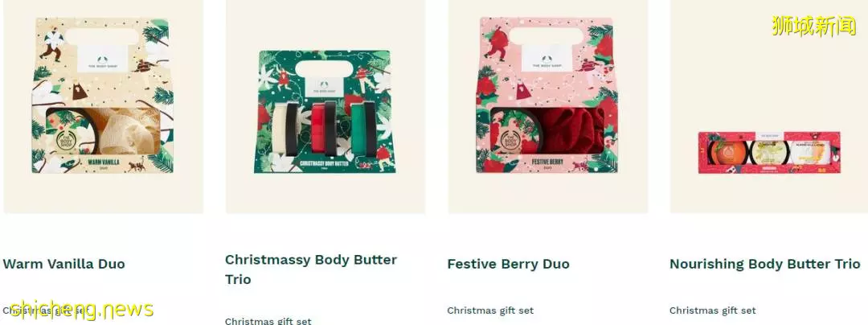Open the Nourishing Body Butter Trio product image
868x325 pixels.
(x=769, y=105)
